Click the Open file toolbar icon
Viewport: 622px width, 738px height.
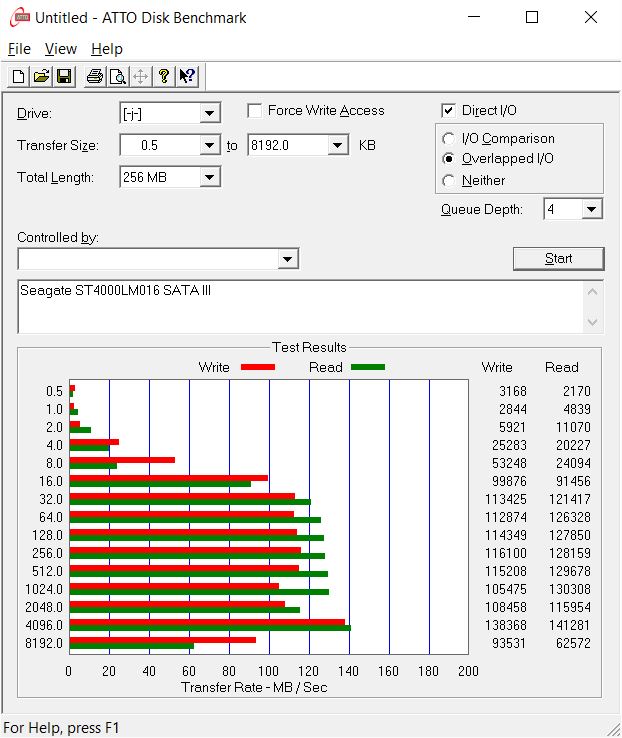pyautogui.click(x=41, y=76)
